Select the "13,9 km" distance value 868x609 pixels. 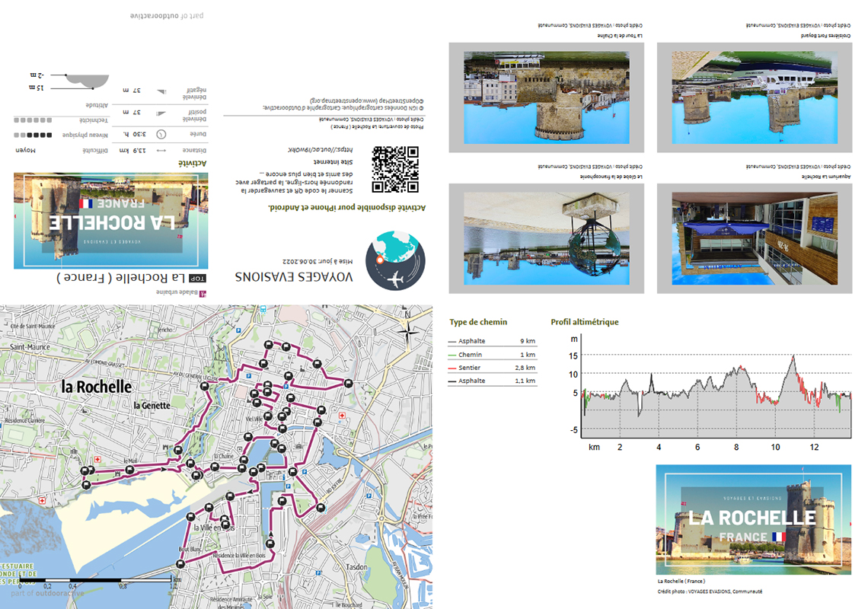tap(132, 151)
